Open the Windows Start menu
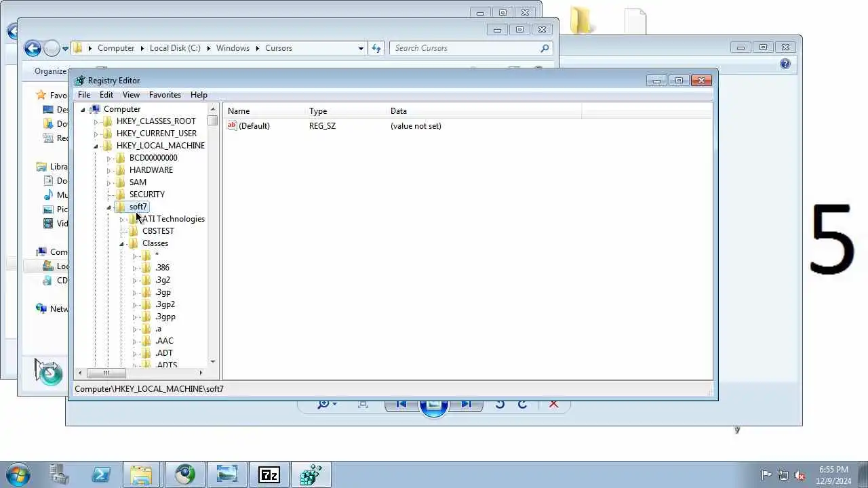This screenshot has height=488, width=868. (18, 474)
